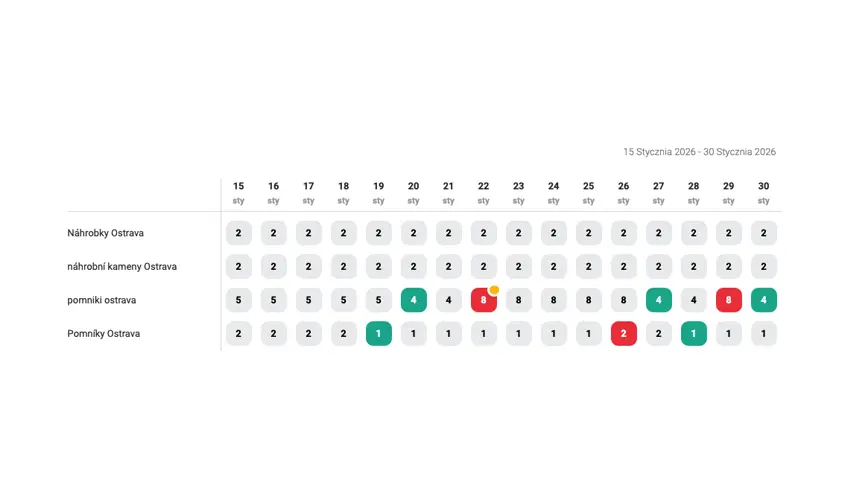Viewport: 844px width, 494px height.
Task: Open the Náhrobky Ostrava keyword row
Action: 105,233
